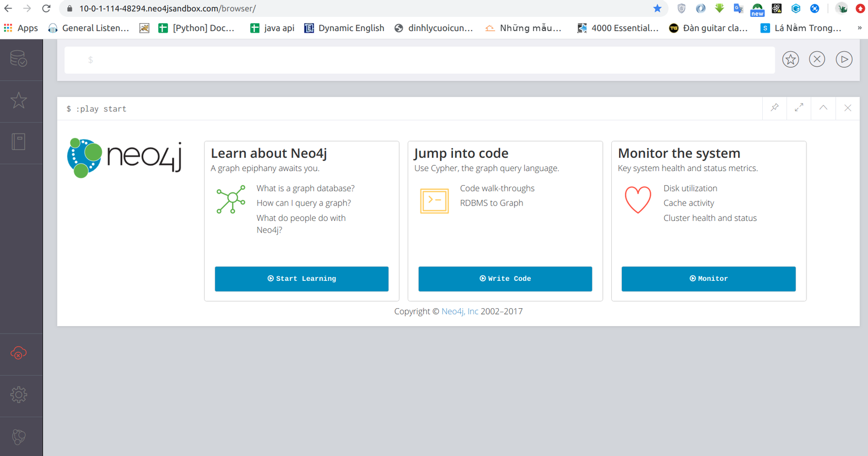
Task: Focus the Cypher command editor field
Action: click(420, 60)
